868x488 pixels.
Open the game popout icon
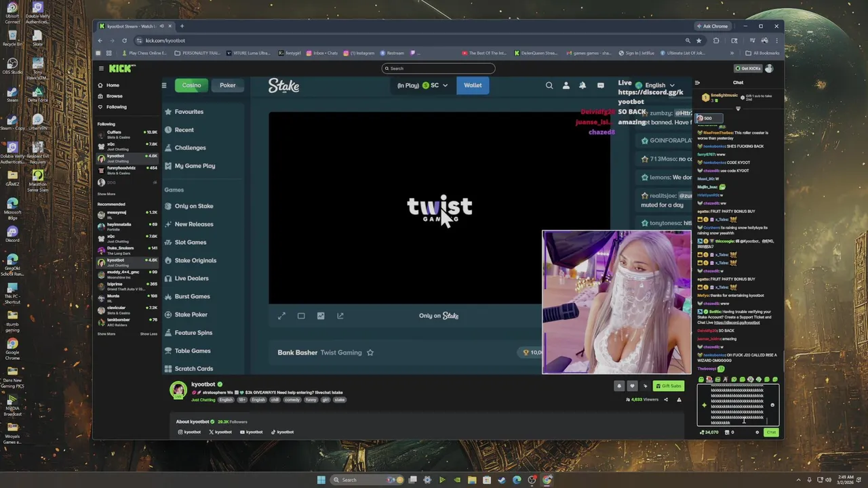click(340, 316)
